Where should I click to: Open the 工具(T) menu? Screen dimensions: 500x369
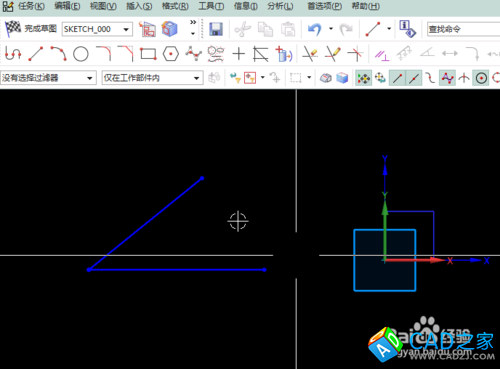click(x=211, y=6)
